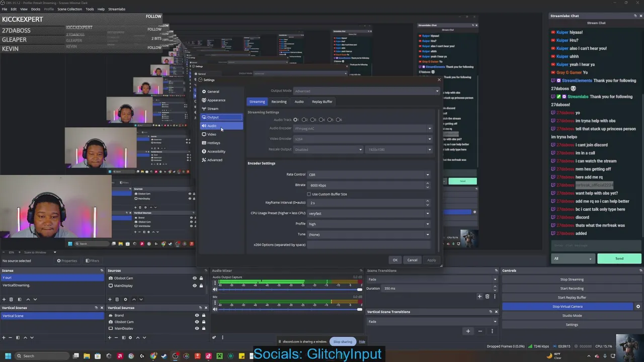Image resolution: width=644 pixels, height=362 pixels.
Task: Lock Obsbot Cam source in Sources
Action: tap(201, 278)
